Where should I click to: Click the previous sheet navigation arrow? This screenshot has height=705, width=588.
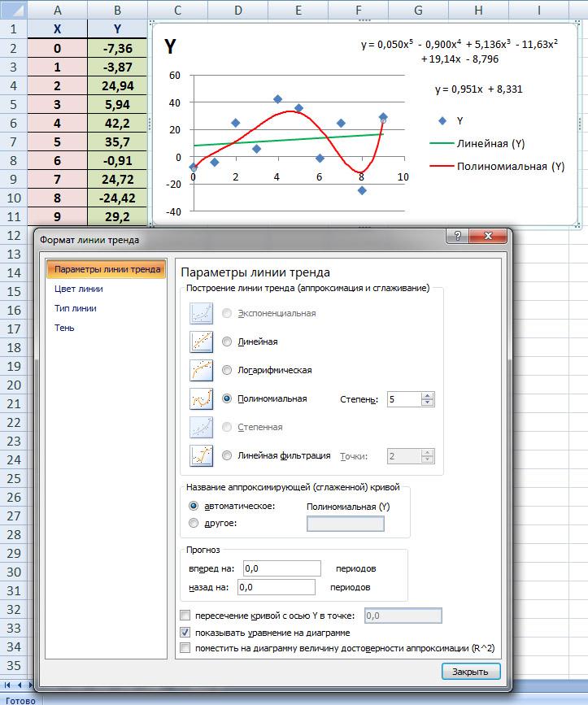tap(20, 685)
